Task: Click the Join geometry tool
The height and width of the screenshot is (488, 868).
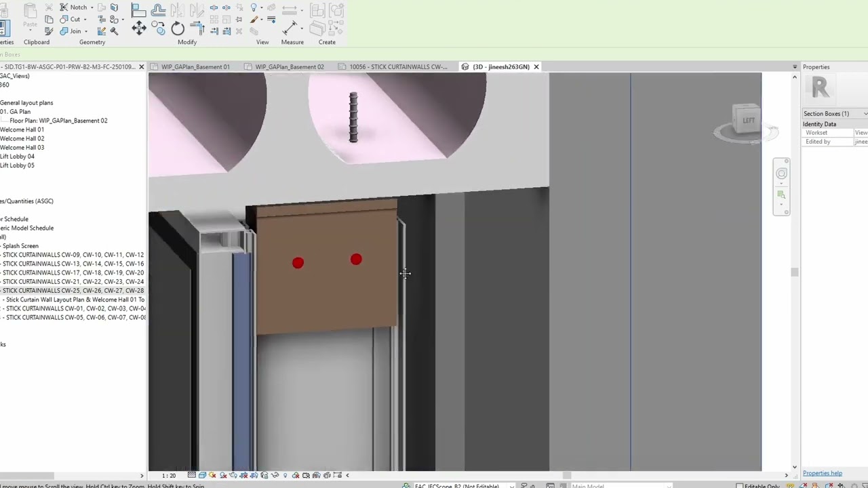Action: pyautogui.click(x=70, y=30)
